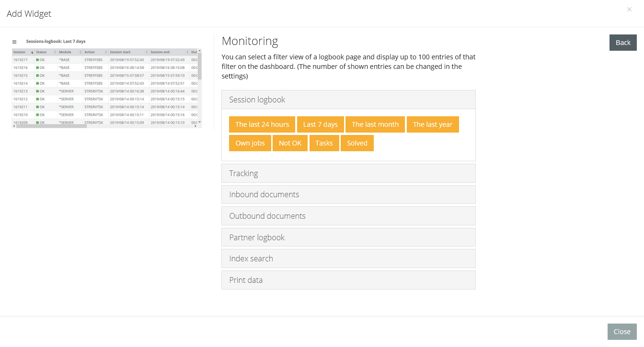644x347 pixels.
Task: Expand the Inbound documents section
Action: (348, 194)
